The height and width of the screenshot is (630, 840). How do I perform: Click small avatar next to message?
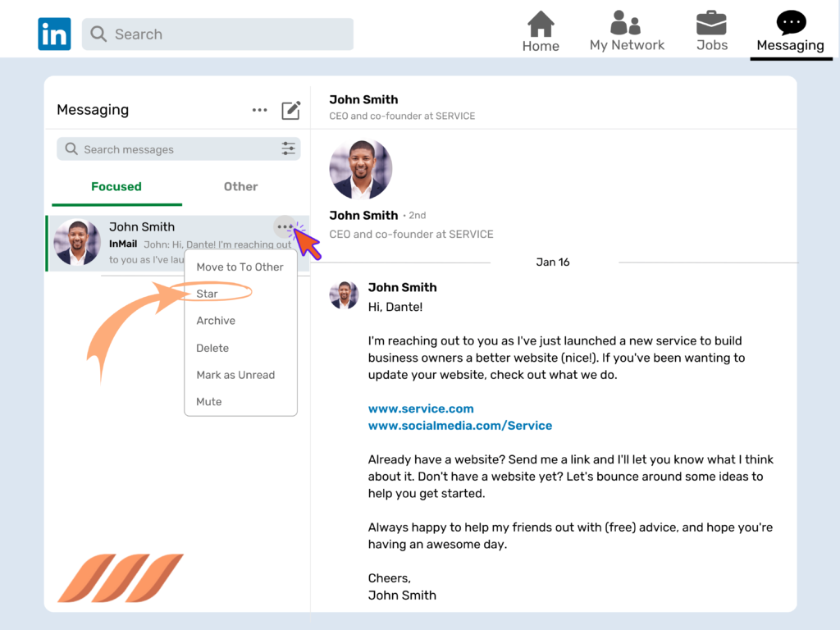(x=344, y=295)
